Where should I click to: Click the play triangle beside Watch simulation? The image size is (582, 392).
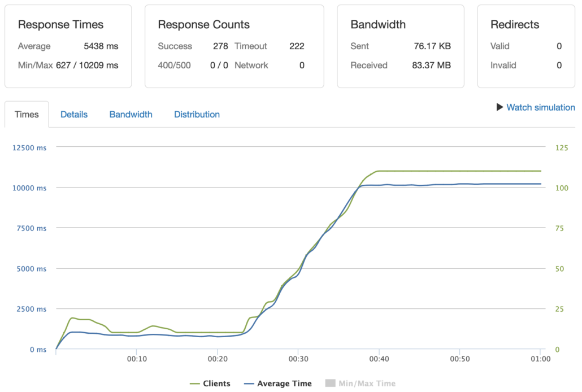pos(500,107)
